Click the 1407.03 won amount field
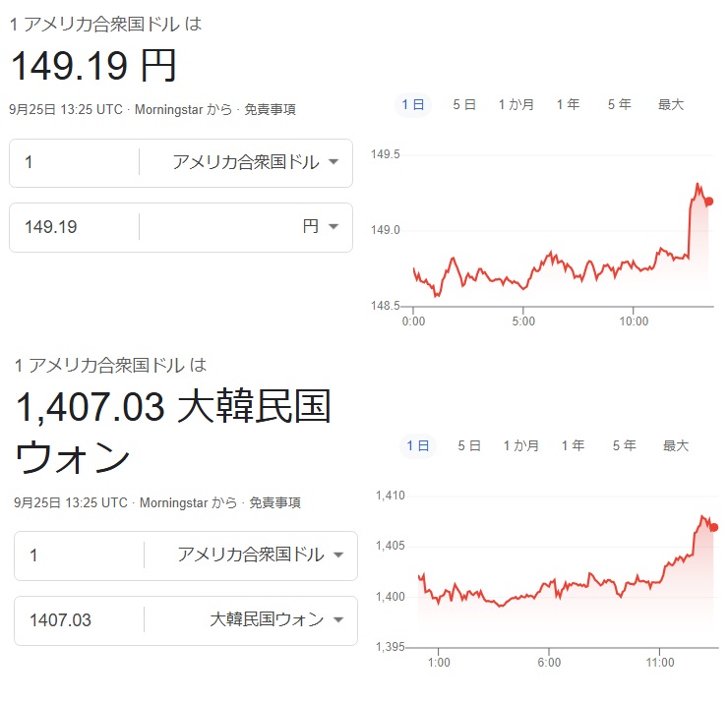 coord(79,620)
